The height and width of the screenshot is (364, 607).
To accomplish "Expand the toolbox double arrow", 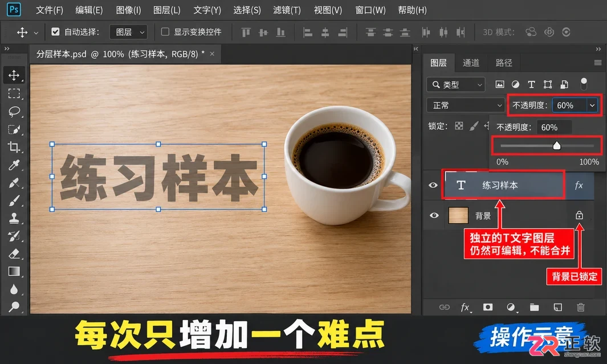I will click(7, 49).
